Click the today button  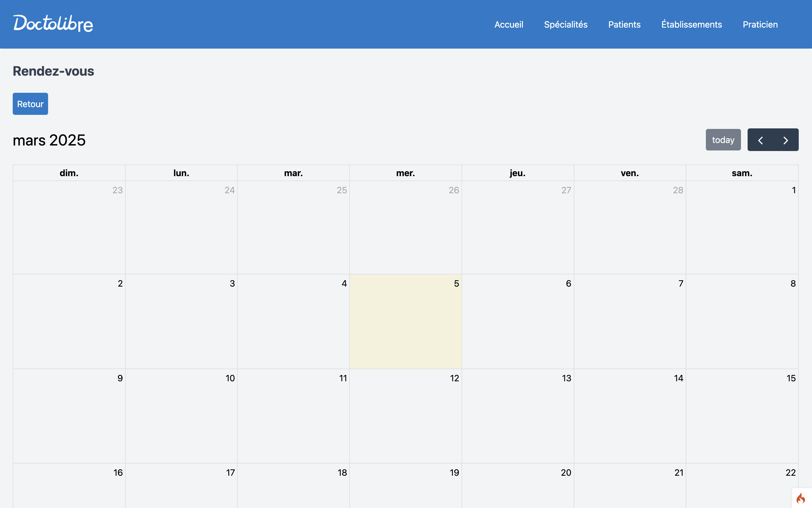pyautogui.click(x=723, y=140)
